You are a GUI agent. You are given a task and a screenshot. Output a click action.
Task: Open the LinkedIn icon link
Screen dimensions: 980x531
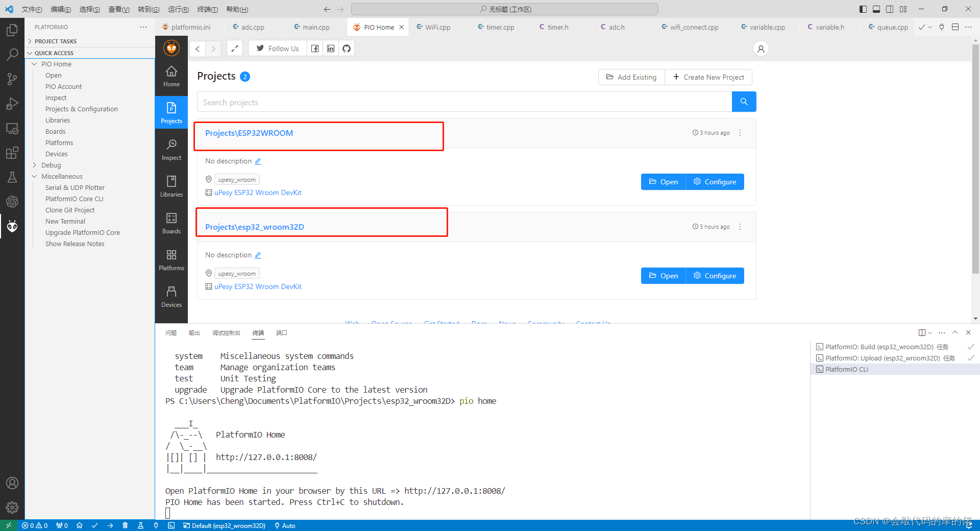pos(331,49)
